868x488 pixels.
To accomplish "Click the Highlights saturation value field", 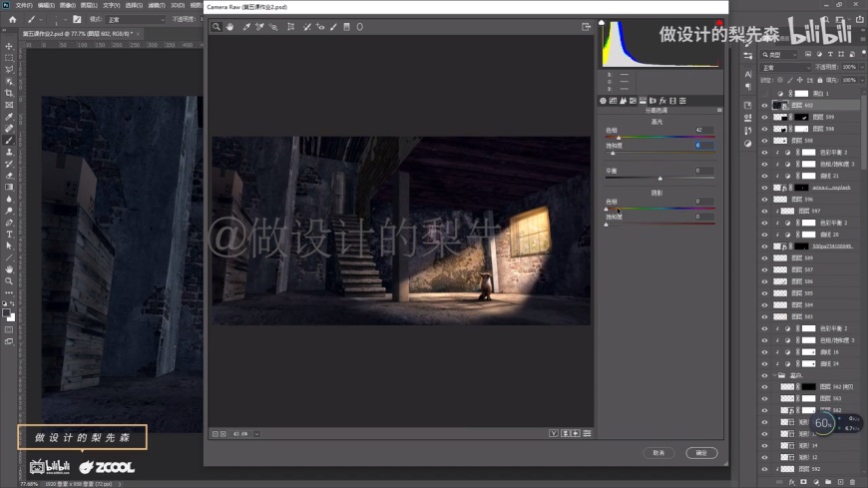I will (x=704, y=145).
